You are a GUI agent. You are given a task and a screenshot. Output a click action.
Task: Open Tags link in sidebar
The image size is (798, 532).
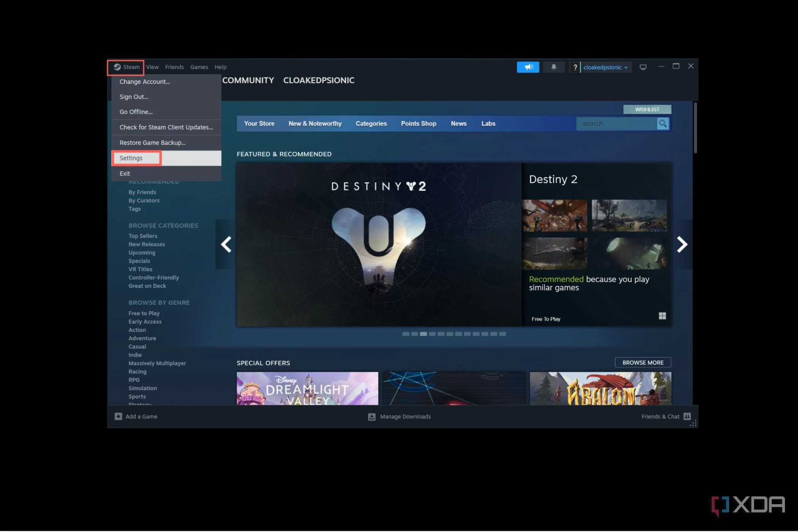tap(135, 209)
